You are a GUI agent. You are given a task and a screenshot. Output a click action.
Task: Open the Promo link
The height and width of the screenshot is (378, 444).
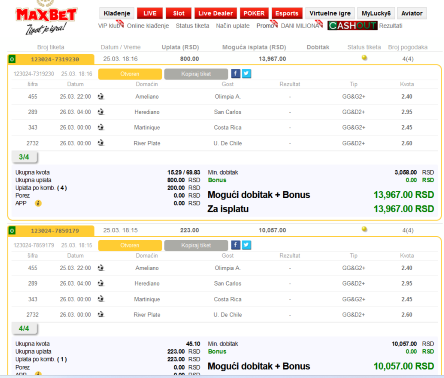(265, 26)
